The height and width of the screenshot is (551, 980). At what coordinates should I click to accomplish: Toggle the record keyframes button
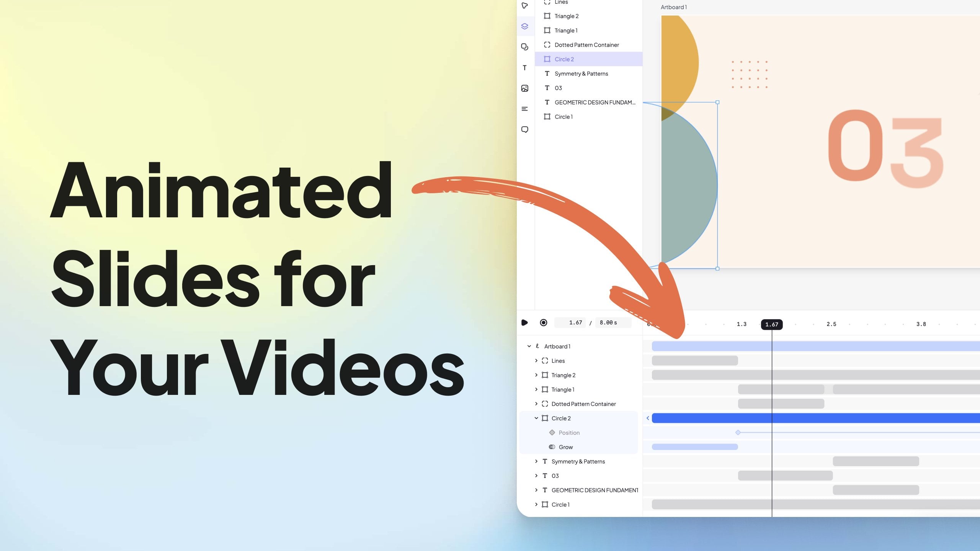544,323
